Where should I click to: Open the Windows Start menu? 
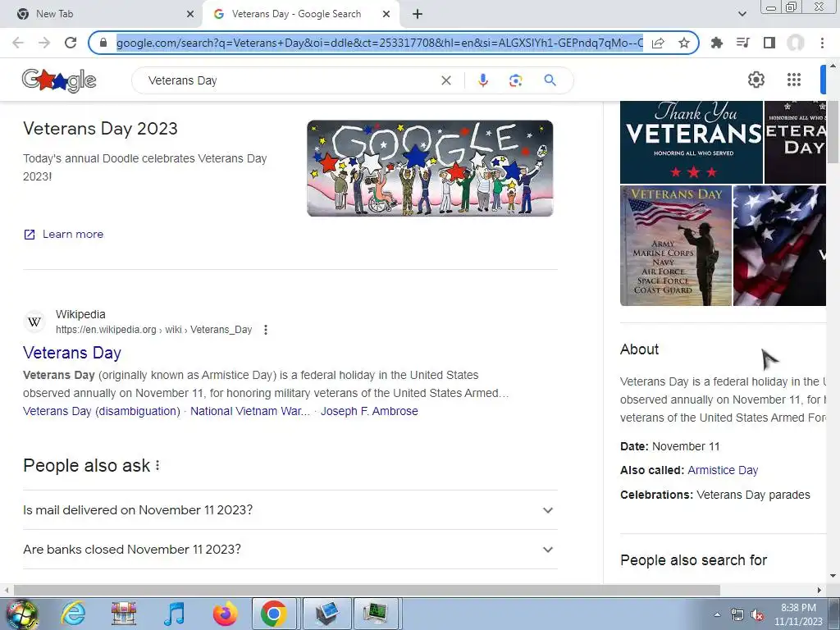pyautogui.click(x=22, y=614)
